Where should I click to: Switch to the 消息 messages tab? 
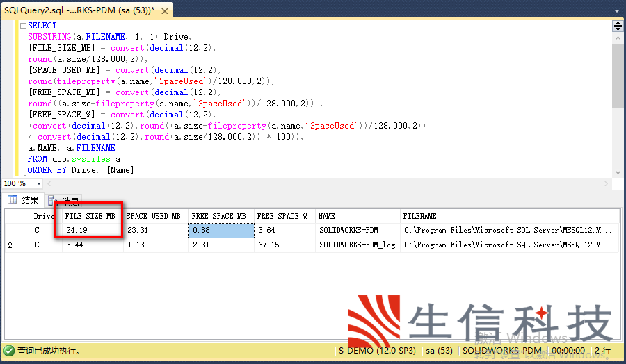pos(64,201)
